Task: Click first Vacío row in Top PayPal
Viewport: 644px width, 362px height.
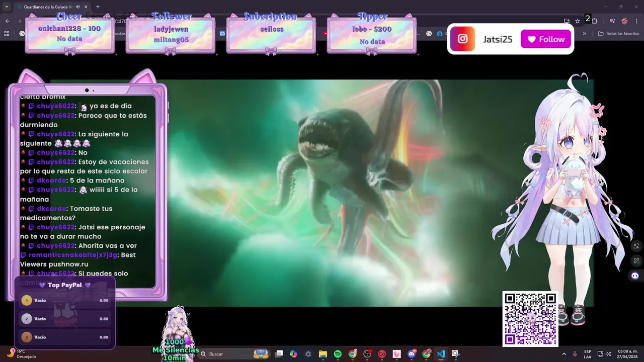Action: (65, 300)
